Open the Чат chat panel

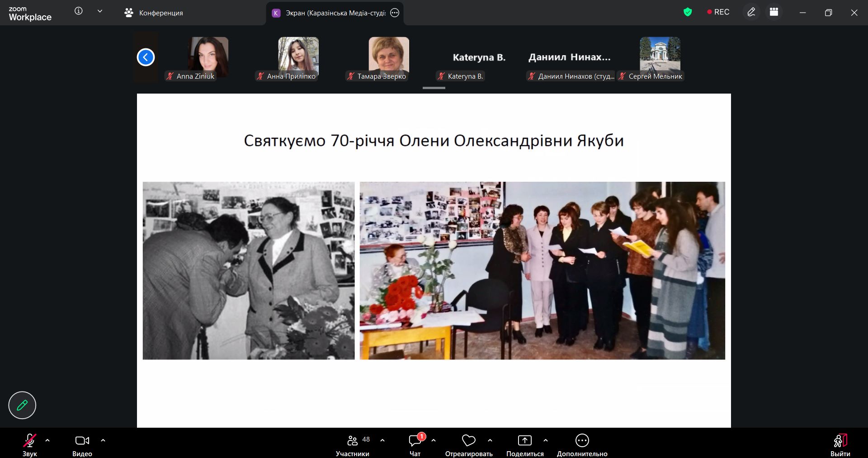point(415,445)
